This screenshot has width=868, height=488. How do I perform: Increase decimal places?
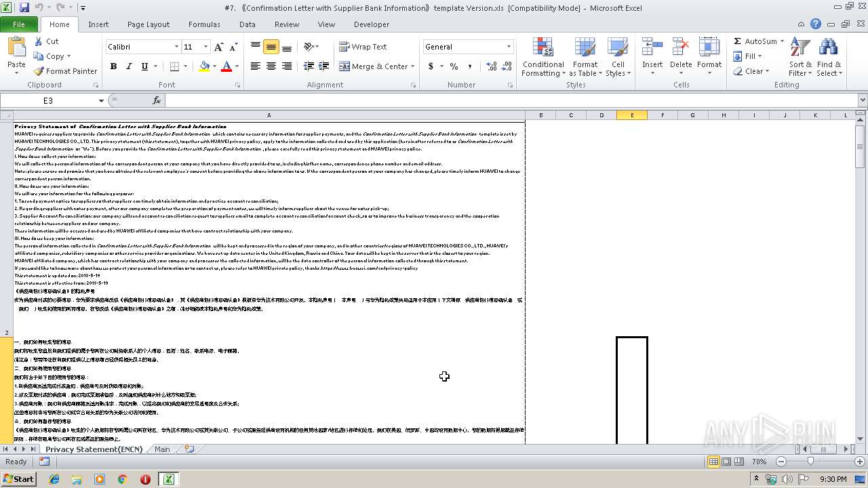coord(490,66)
